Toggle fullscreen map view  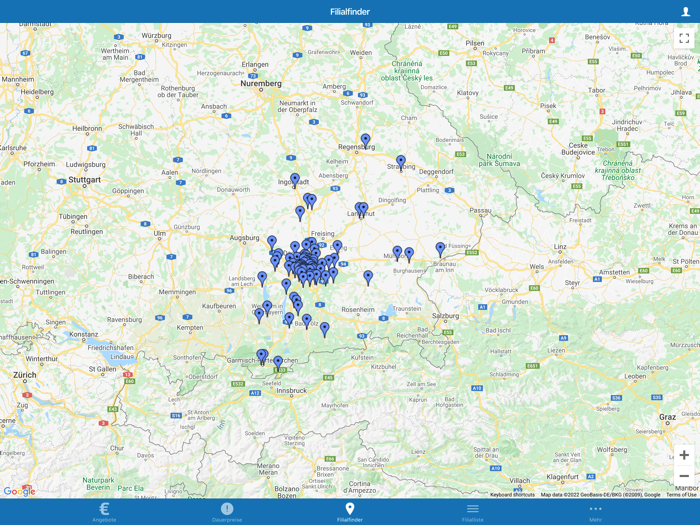(684, 38)
